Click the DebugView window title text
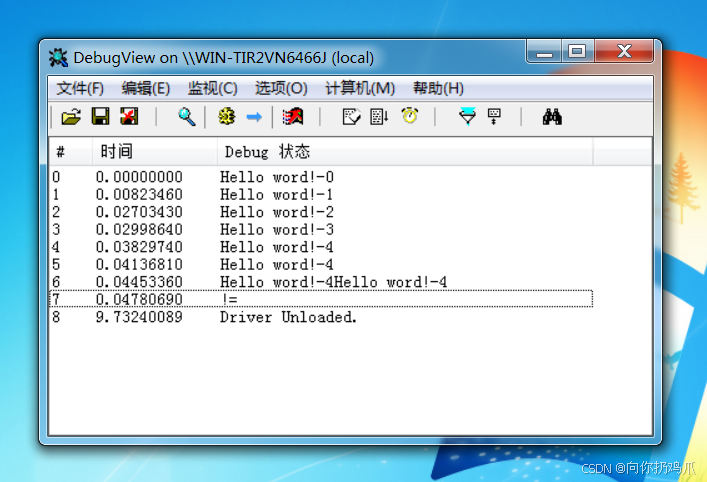Screen dimensions: 707x482 (x=224, y=58)
